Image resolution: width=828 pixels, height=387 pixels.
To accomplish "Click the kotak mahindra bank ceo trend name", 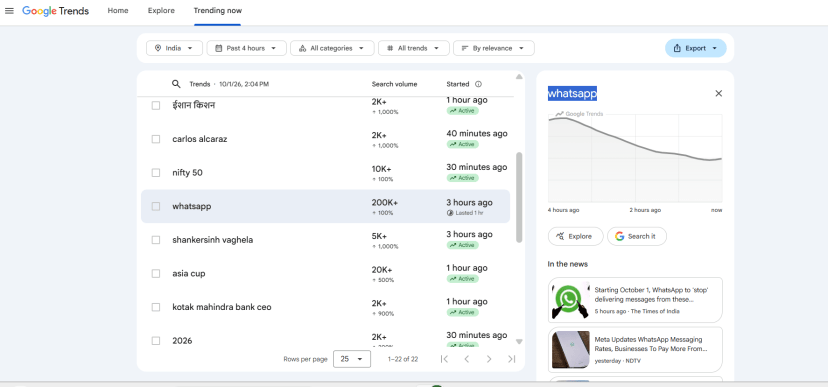I will point(222,307).
